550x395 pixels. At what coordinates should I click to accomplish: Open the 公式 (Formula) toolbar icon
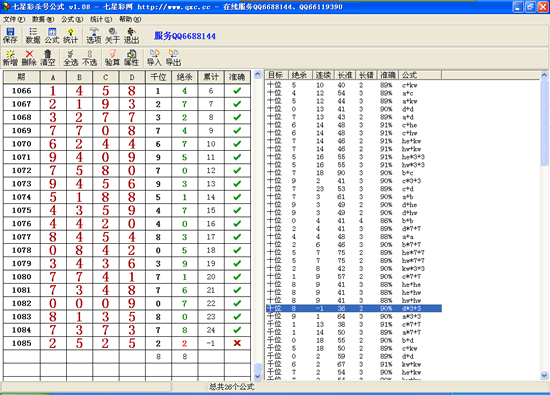click(x=52, y=36)
